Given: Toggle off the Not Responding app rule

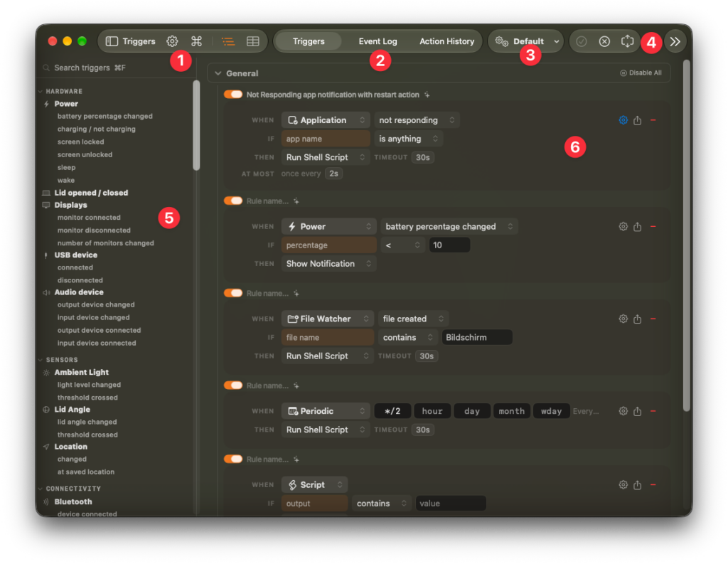Looking at the screenshot, I should [233, 95].
